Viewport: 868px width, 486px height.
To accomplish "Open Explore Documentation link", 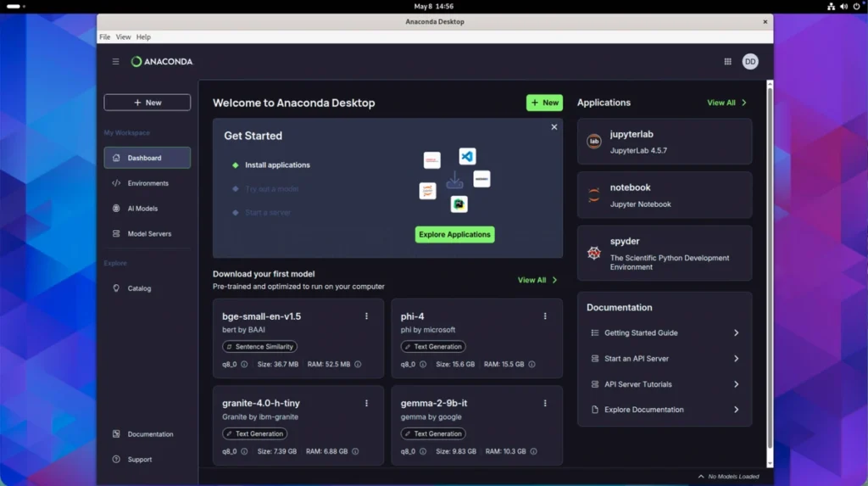I will click(665, 410).
